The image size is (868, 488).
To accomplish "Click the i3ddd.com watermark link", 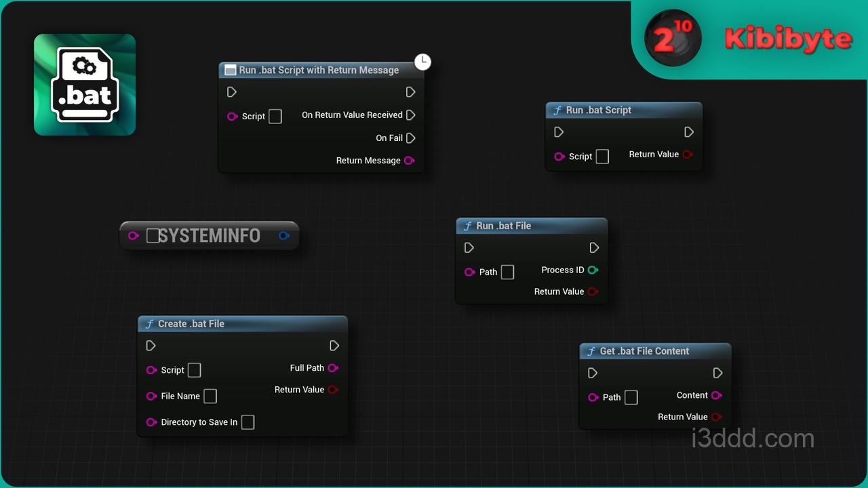I will click(753, 439).
